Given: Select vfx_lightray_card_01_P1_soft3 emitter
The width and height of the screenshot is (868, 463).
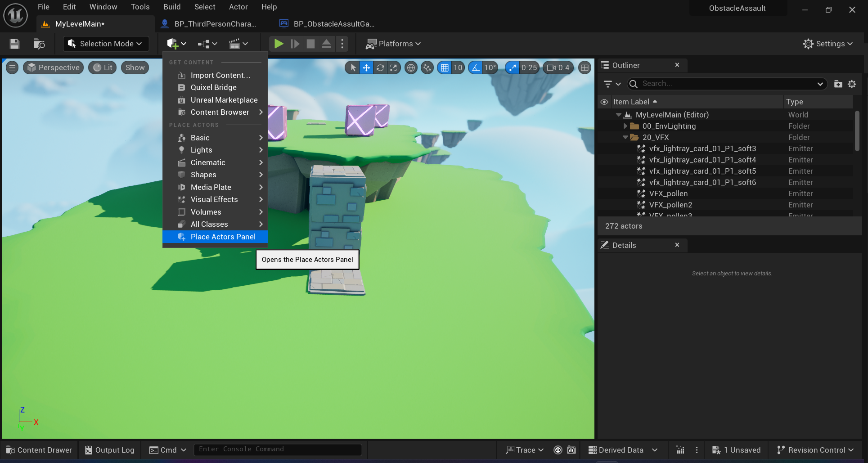Looking at the screenshot, I should click(x=725, y=148).
